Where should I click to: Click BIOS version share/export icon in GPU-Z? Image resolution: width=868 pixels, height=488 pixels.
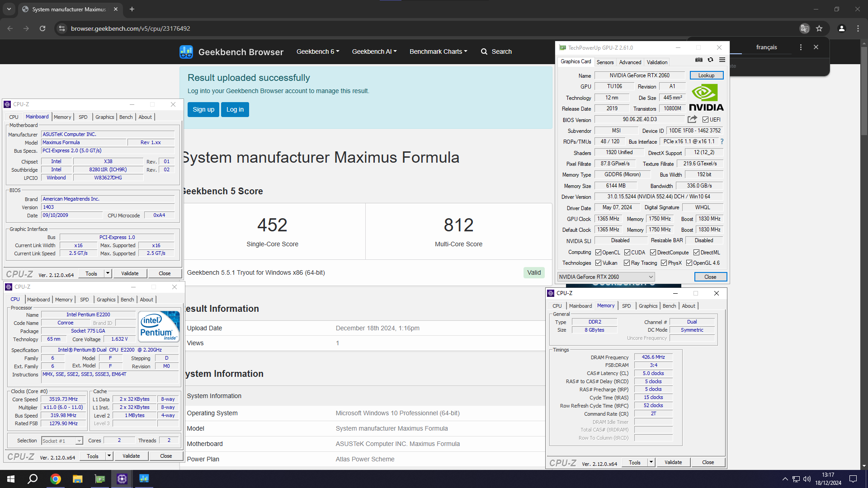[692, 119]
